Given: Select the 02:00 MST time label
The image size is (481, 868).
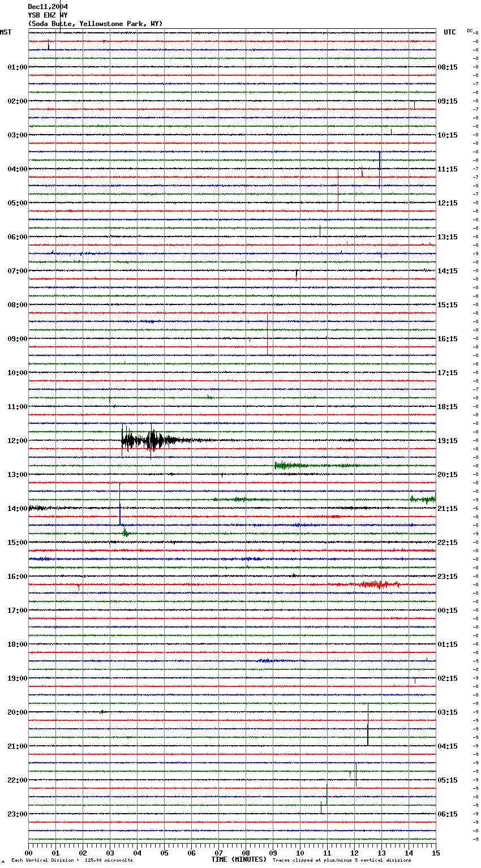Looking at the screenshot, I should pos(18,101).
